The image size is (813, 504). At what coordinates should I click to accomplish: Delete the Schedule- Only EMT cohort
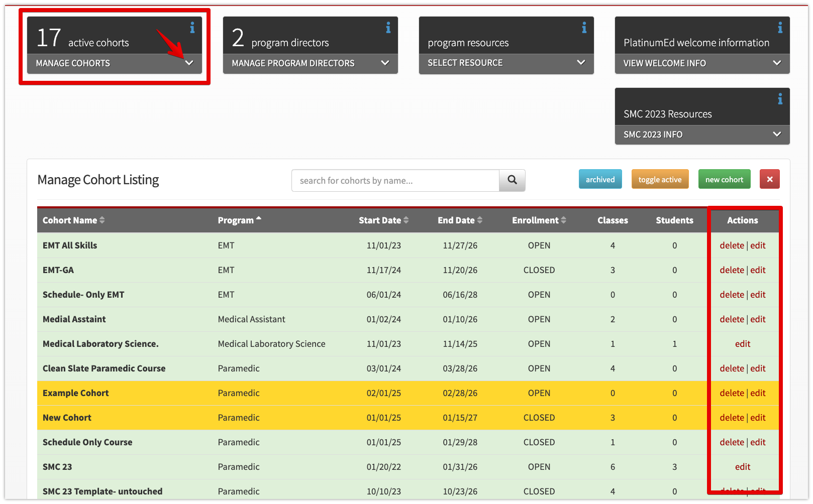(732, 295)
